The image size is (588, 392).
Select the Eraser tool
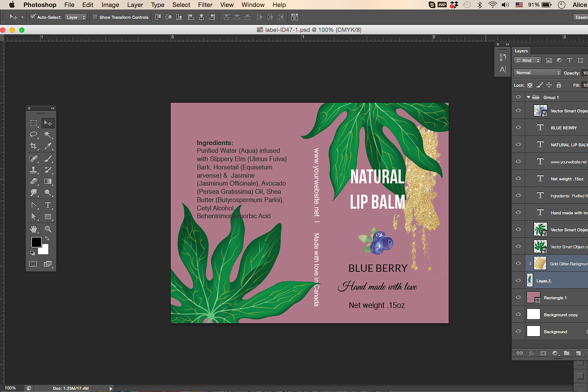pos(33,181)
